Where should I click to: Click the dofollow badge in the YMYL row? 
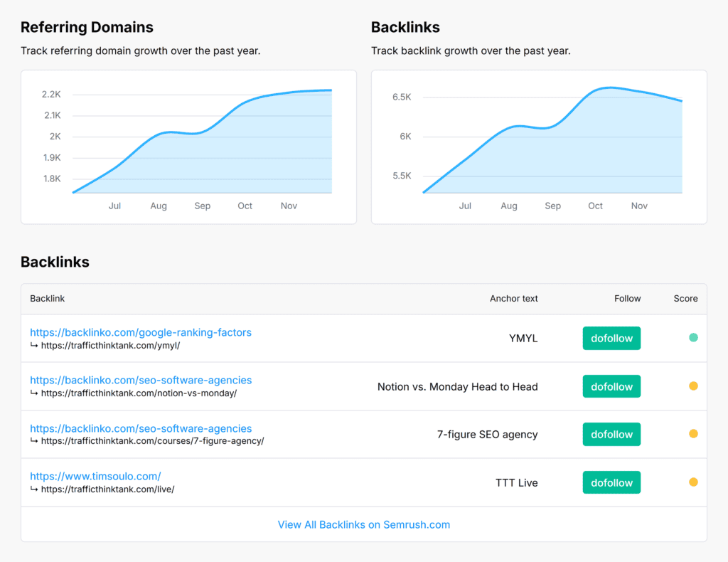pos(611,339)
